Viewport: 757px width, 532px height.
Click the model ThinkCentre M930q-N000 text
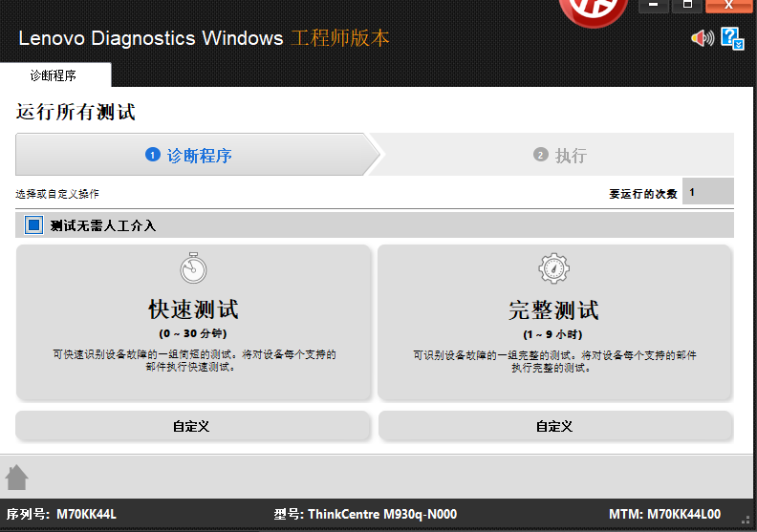point(382,514)
